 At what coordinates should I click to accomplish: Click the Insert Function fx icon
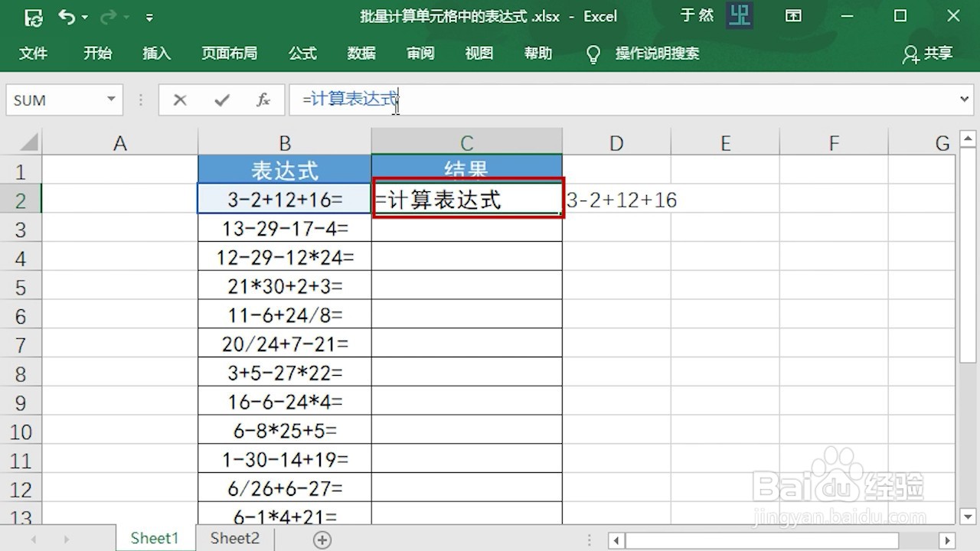click(x=263, y=99)
